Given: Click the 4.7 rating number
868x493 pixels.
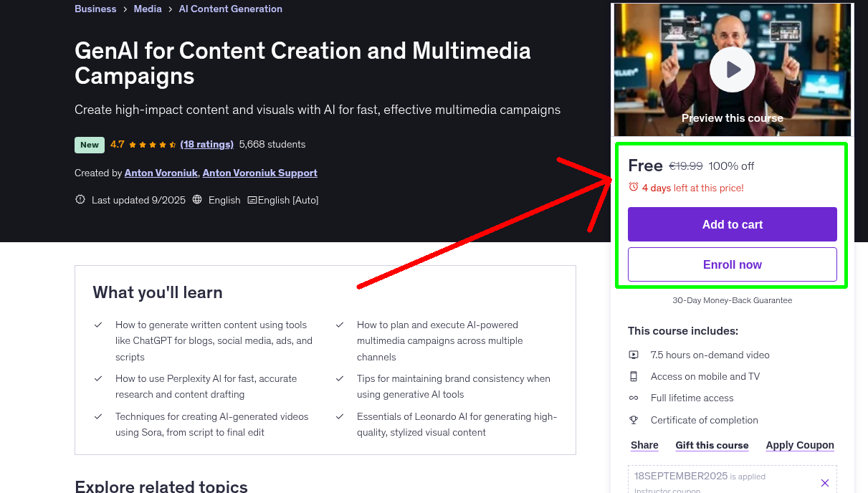Looking at the screenshot, I should (x=118, y=144).
